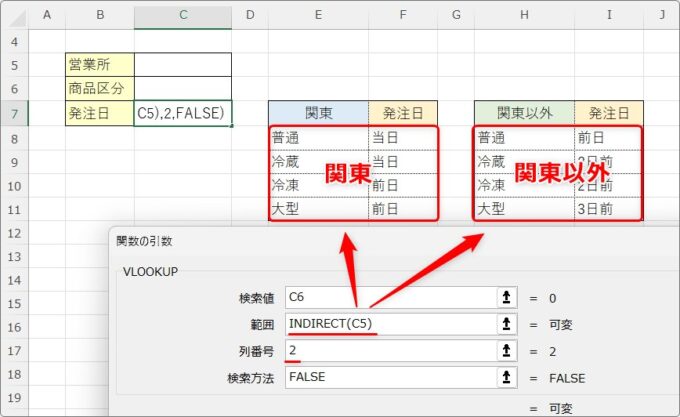The image size is (680, 417).
Task: Click collapse-dialog icon beside 列番号 field
Action: [509, 351]
